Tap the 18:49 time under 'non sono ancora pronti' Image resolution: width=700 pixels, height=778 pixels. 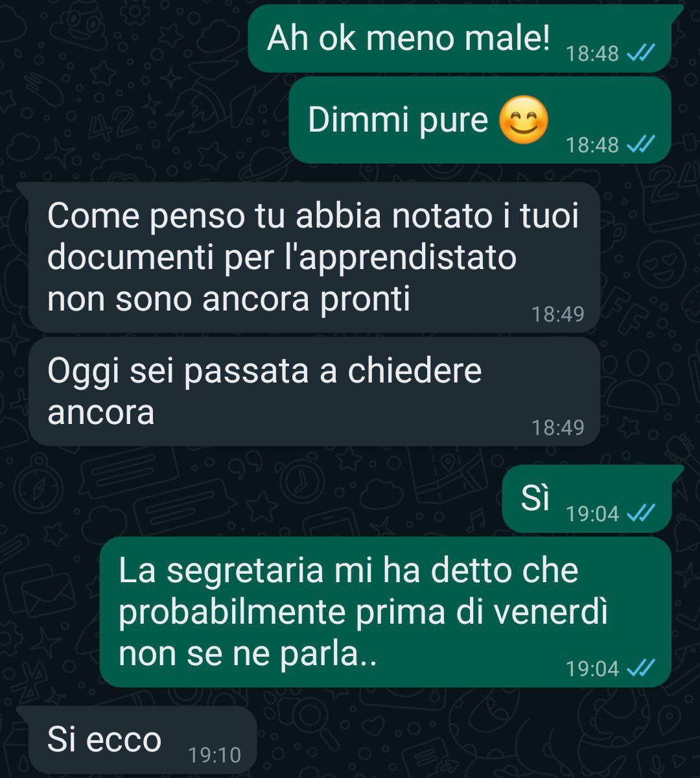pos(558,314)
